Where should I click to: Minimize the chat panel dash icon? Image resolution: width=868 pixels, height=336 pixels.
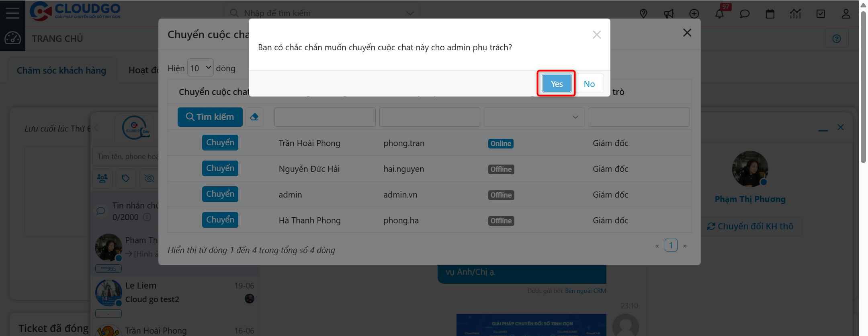tap(823, 130)
